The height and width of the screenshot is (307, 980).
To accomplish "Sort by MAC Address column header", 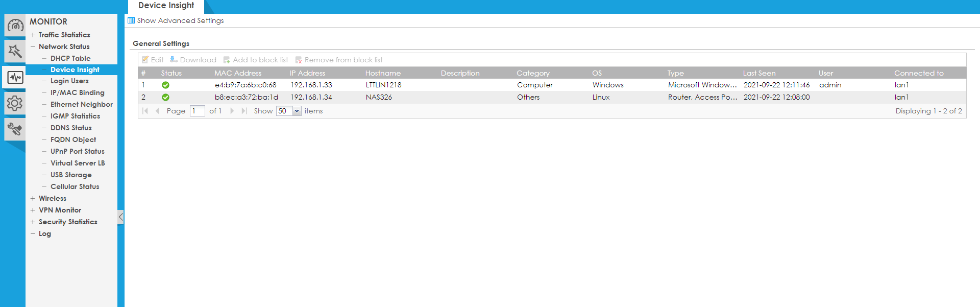I will click(238, 73).
